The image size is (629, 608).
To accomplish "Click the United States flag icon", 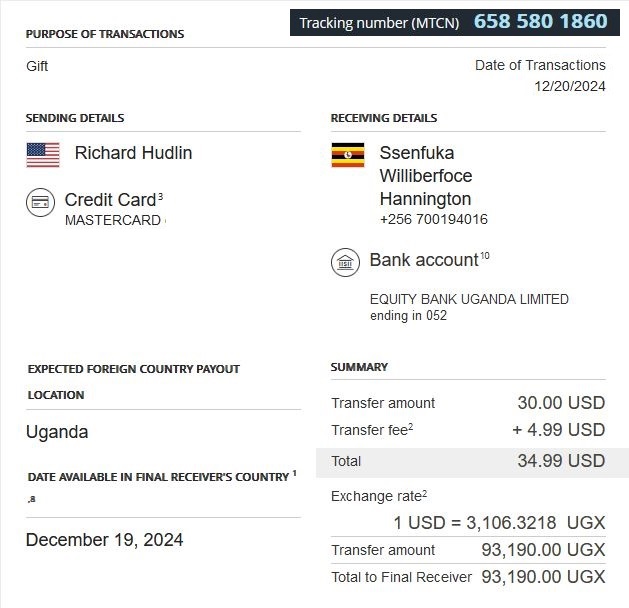I will 43,154.
